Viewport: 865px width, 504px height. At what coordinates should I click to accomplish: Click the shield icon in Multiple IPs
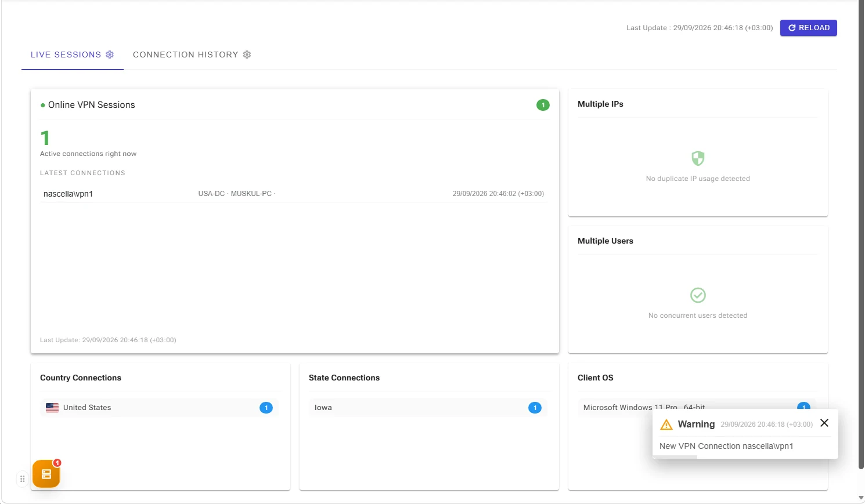(698, 158)
